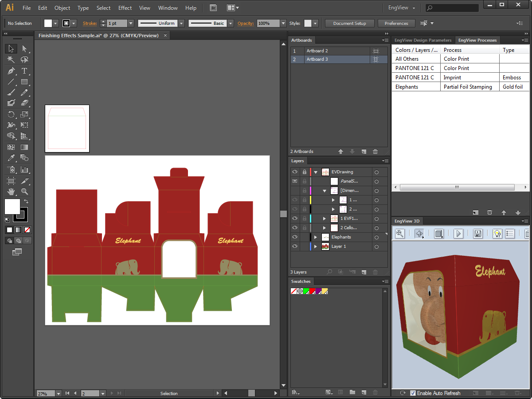
Task: Enable Auto Refresh checkbox in EngView 3D
Action: 413,393
